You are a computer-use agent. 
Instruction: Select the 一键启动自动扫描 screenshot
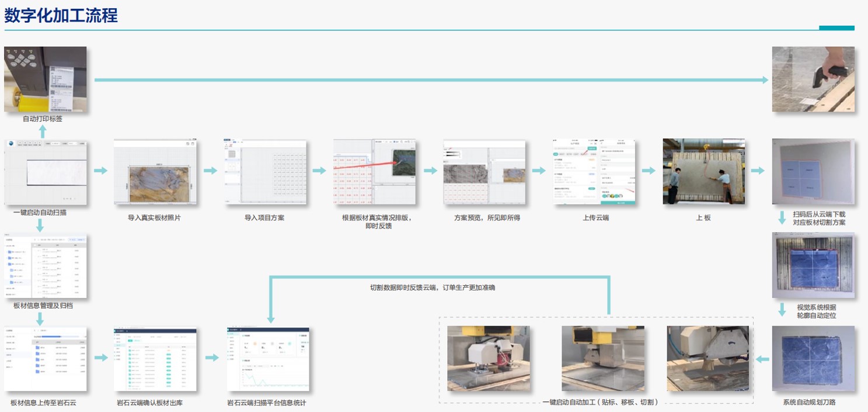point(45,172)
